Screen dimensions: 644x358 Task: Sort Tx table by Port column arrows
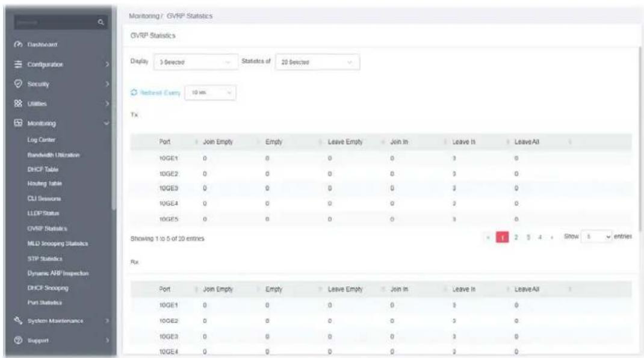click(x=196, y=142)
